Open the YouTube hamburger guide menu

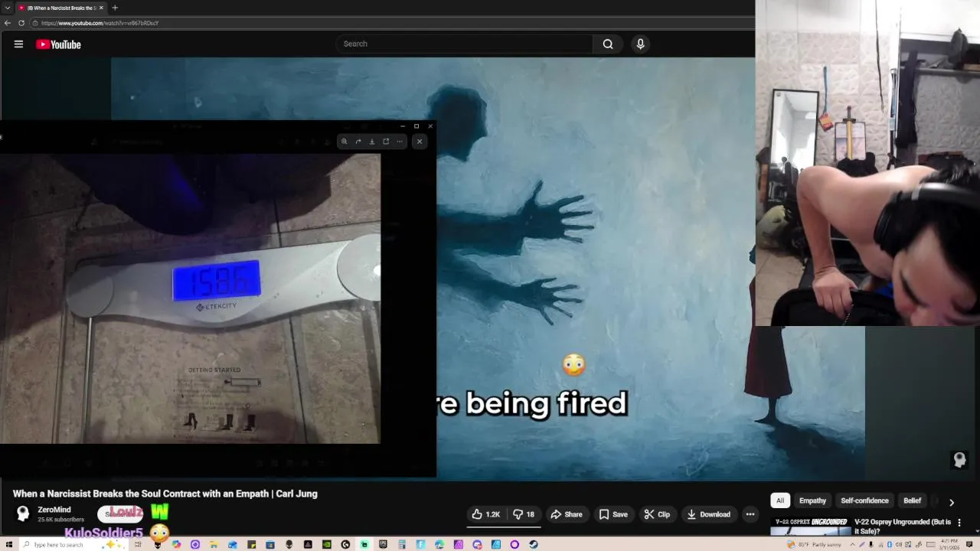click(x=18, y=44)
